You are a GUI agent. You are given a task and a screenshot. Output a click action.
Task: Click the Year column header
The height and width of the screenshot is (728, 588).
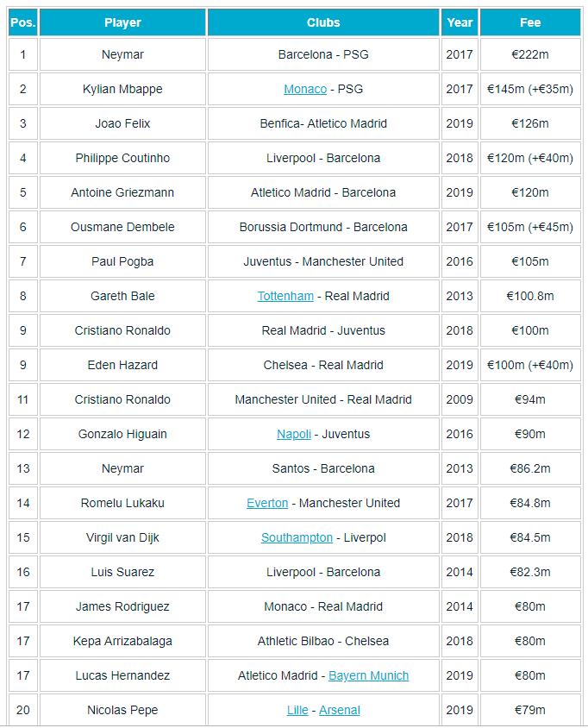click(x=460, y=22)
